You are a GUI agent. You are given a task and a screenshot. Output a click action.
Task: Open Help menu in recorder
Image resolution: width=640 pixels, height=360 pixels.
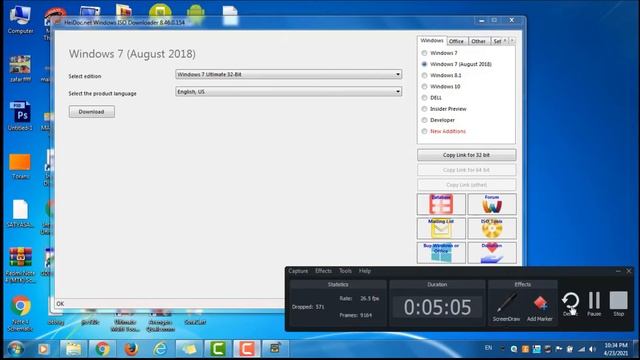point(364,271)
